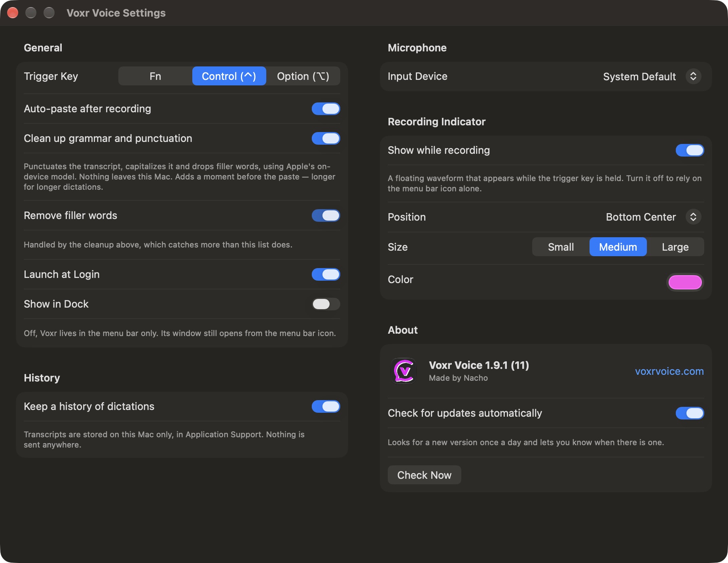
Task: Open the Position dropdown
Action: pos(653,217)
